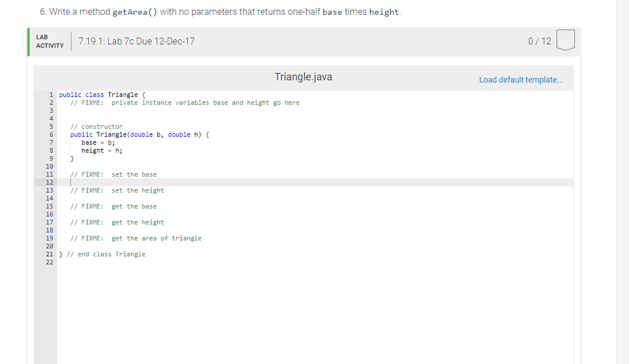This screenshot has width=629, height=364.
Task: Click line number 22 in the gutter
Action: (49, 262)
